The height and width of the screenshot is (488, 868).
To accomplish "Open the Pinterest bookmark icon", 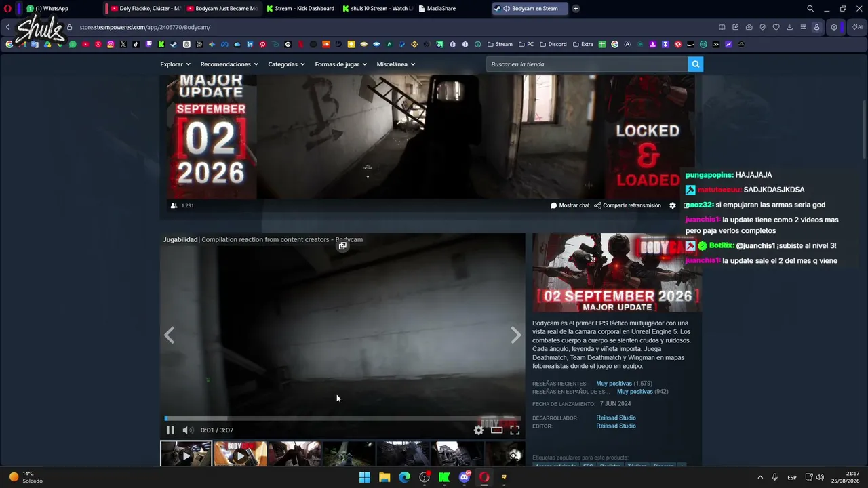I will pos(262,44).
